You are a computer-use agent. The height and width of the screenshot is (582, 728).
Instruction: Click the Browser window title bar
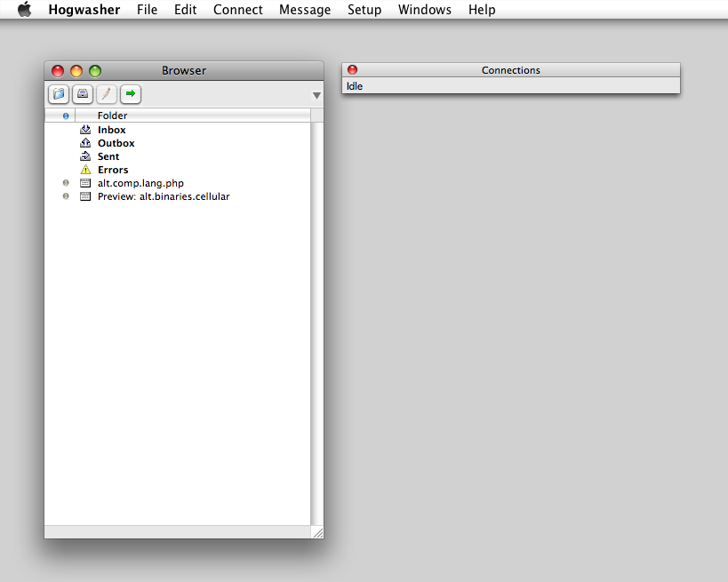(x=184, y=70)
